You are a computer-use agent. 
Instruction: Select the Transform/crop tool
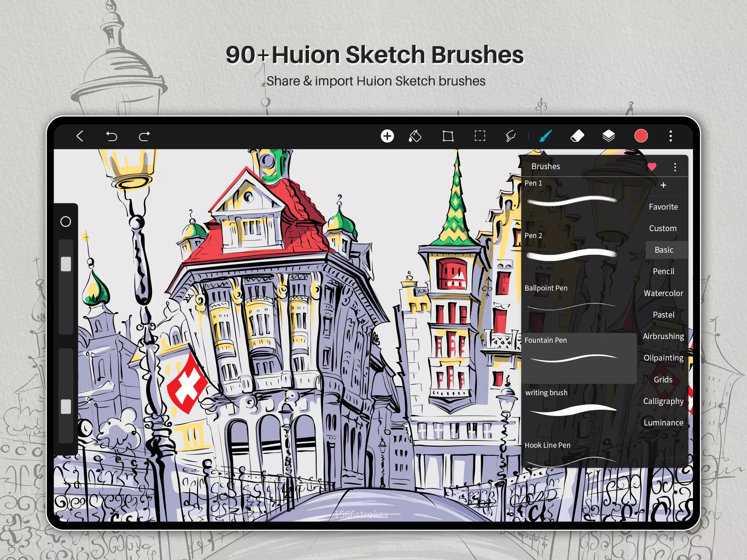tap(448, 136)
